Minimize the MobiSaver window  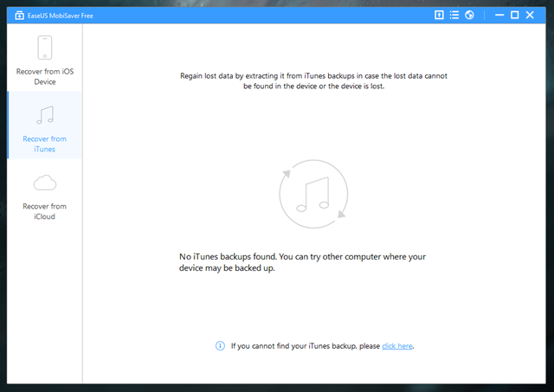pyautogui.click(x=499, y=15)
